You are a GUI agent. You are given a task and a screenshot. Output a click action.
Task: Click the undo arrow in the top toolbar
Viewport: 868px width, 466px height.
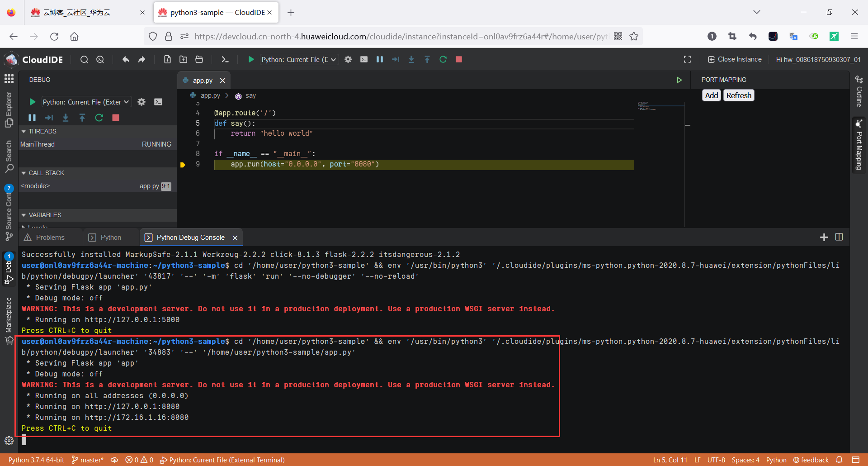[x=126, y=59]
